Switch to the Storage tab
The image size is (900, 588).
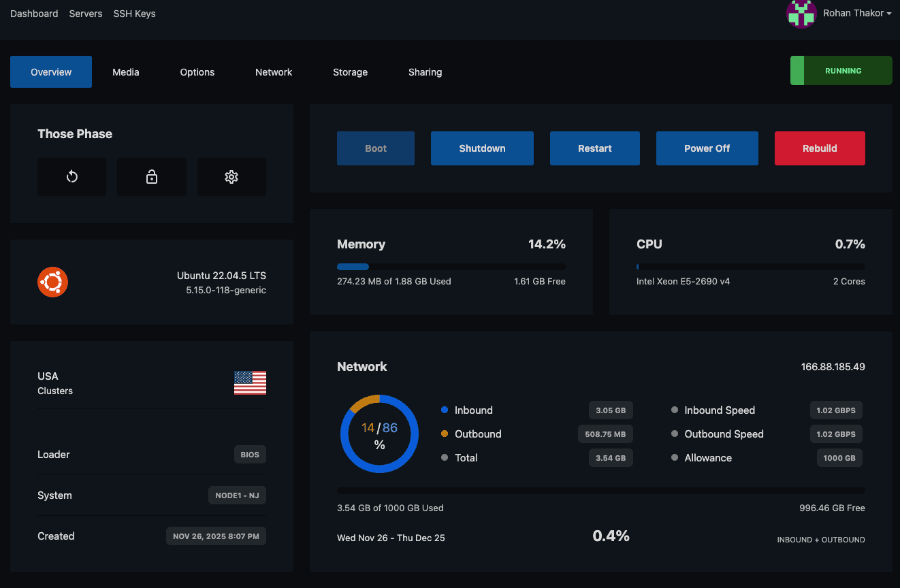point(350,71)
